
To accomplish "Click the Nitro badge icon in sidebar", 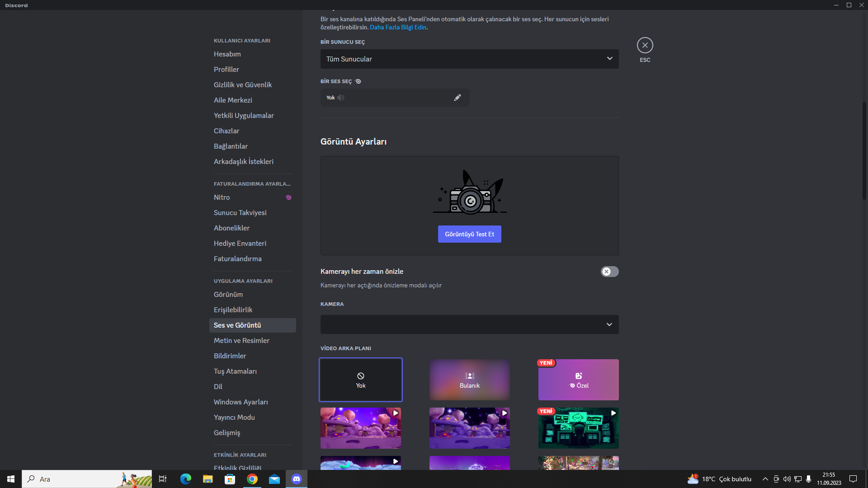I will (288, 197).
